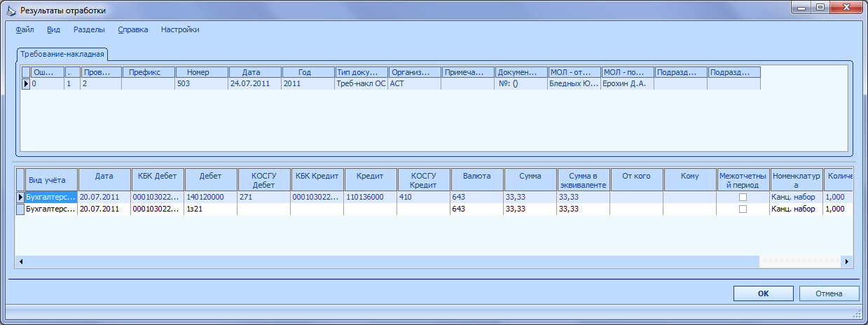This screenshot has width=868, height=325.
Task: Select the Требование-накладная tab
Action: point(62,54)
